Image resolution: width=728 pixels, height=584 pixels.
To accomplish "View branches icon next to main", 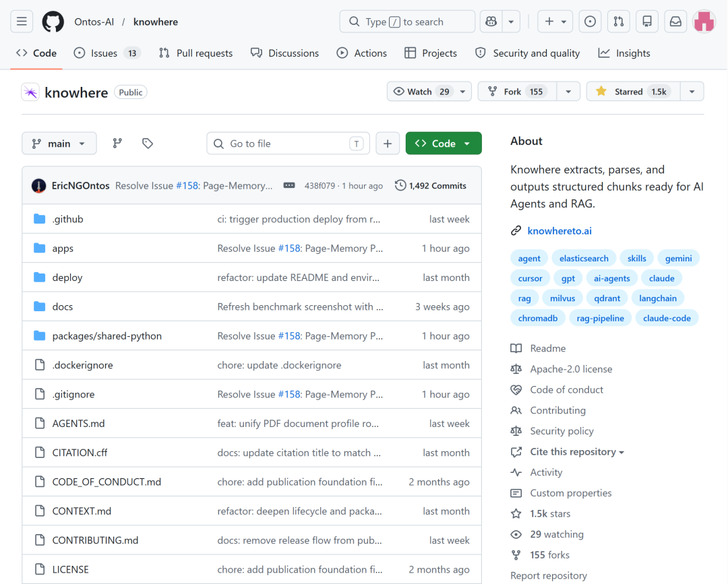I will point(117,143).
